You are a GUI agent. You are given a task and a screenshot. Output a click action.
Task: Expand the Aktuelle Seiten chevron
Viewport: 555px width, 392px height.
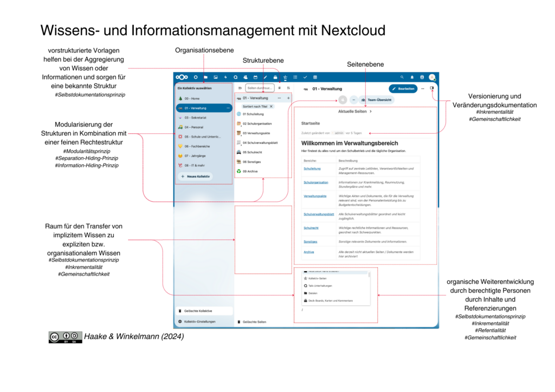(x=371, y=112)
